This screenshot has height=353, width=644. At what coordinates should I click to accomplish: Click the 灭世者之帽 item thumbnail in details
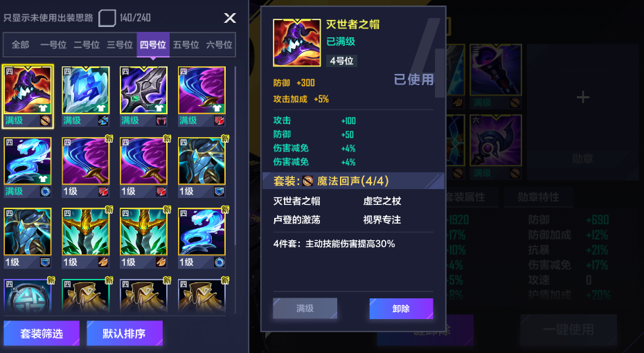tap(297, 43)
